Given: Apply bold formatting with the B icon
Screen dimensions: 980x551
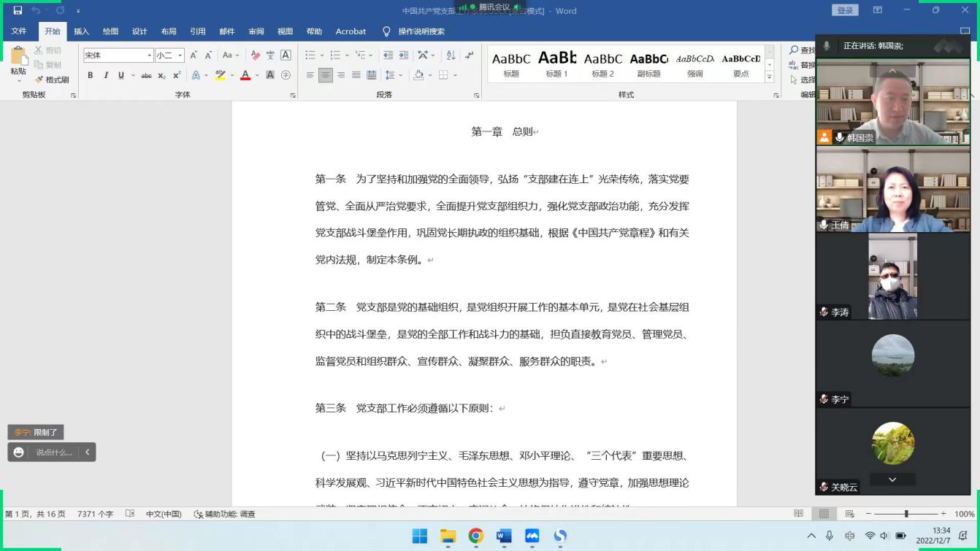Looking at the screenshot, I should click(90, 75).
